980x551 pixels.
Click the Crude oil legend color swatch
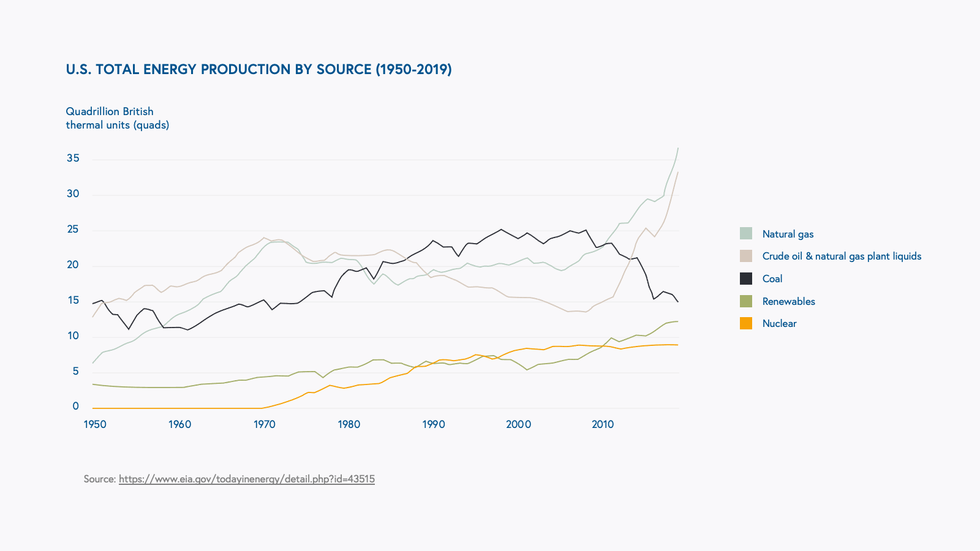(x=745, y=256)
